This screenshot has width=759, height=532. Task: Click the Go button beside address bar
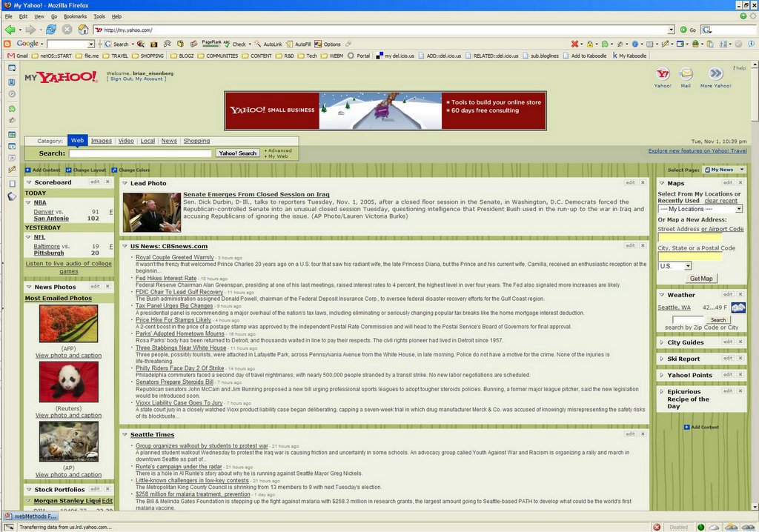[x=688, y=30]
